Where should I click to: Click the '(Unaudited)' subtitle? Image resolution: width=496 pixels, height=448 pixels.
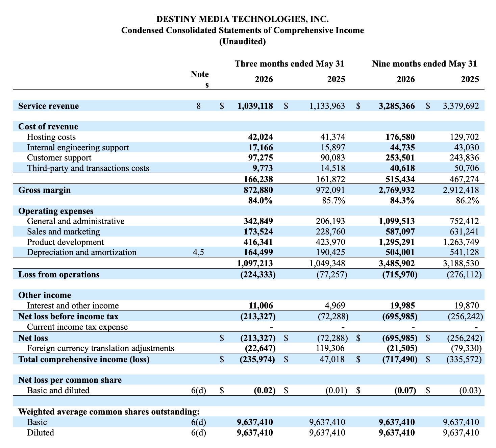point(242,42)
